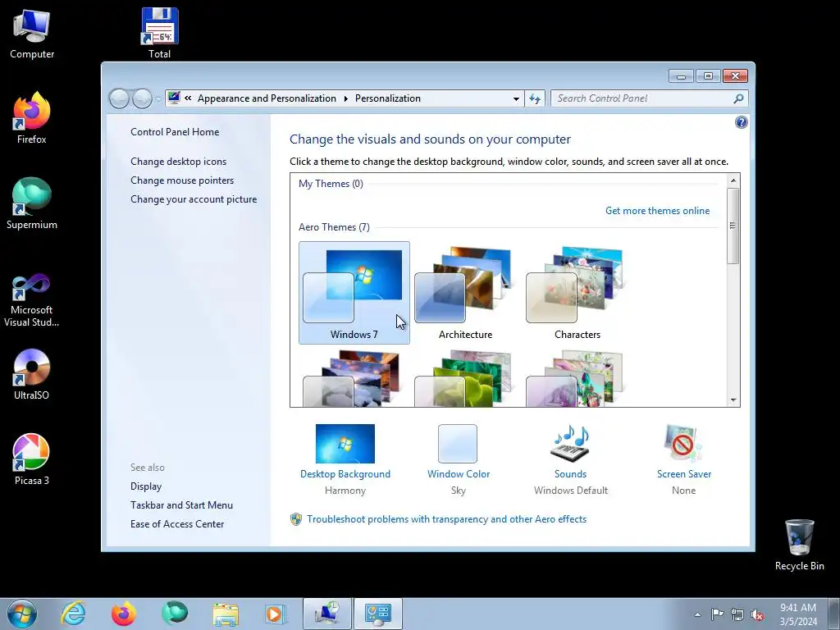Expand the breadcrumb chevron before Appearance and Personalization
This screenshot has width=840, height=630.
(188, 98)
